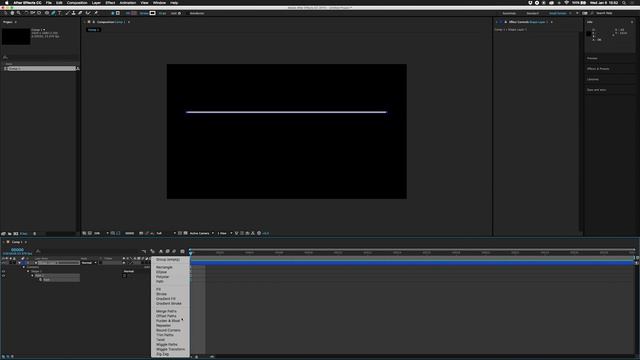Switch to the Small Screen workspace
640x360 pixels.
(x=558, y=13)
